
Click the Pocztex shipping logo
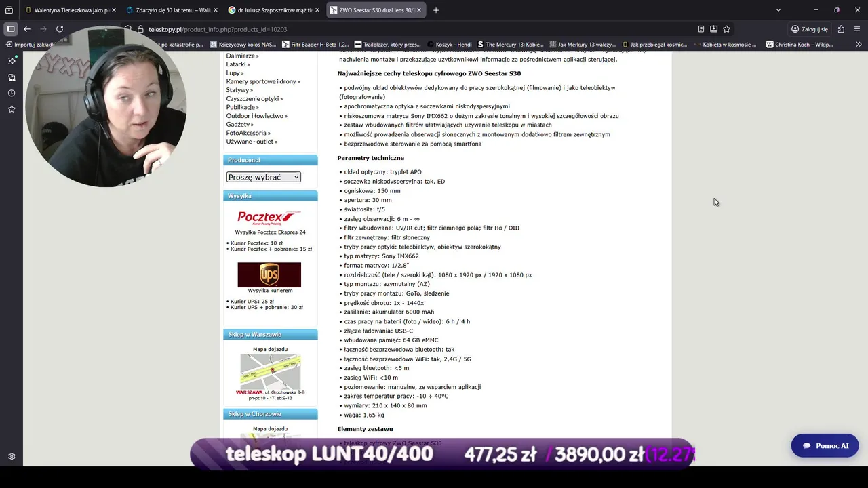click(269, 217)
